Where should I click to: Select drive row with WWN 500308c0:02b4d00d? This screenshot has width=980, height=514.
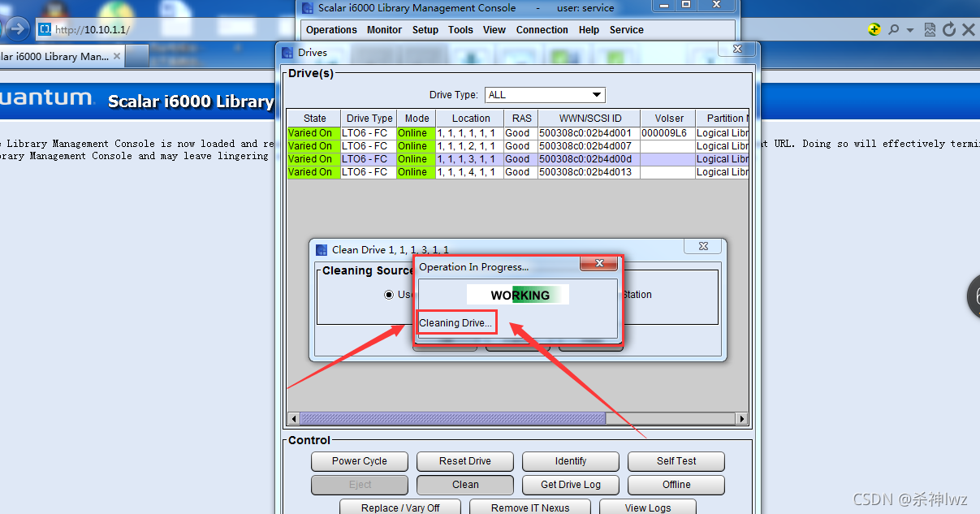[x=517, y=159]
